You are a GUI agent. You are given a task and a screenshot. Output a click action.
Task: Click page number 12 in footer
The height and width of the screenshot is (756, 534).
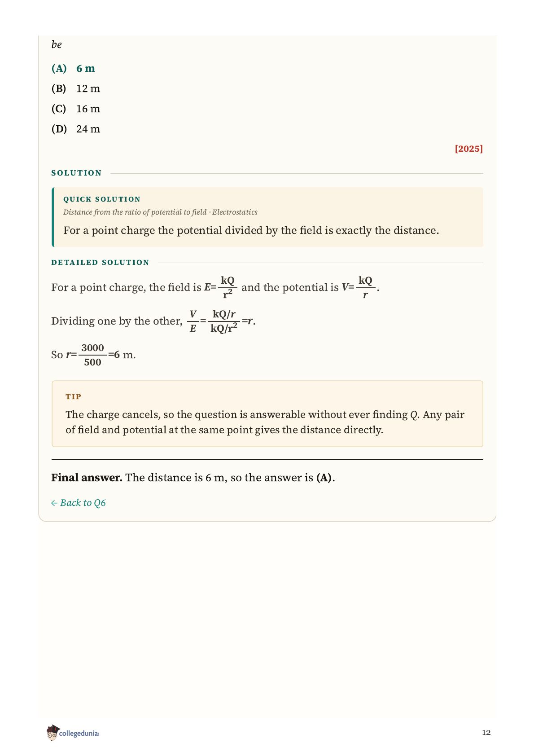pos(486,733)
